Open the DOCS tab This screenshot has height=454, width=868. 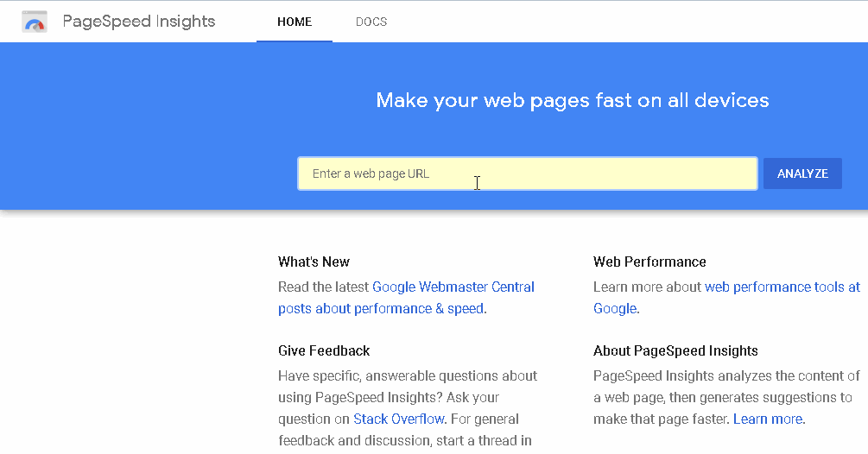tap(371, 22)
